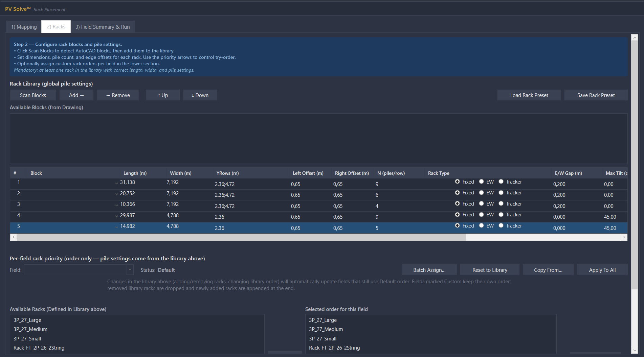The image size is (644, 357).
Task: Set row 3 rack type to Tracker
Action: [501, 204]
